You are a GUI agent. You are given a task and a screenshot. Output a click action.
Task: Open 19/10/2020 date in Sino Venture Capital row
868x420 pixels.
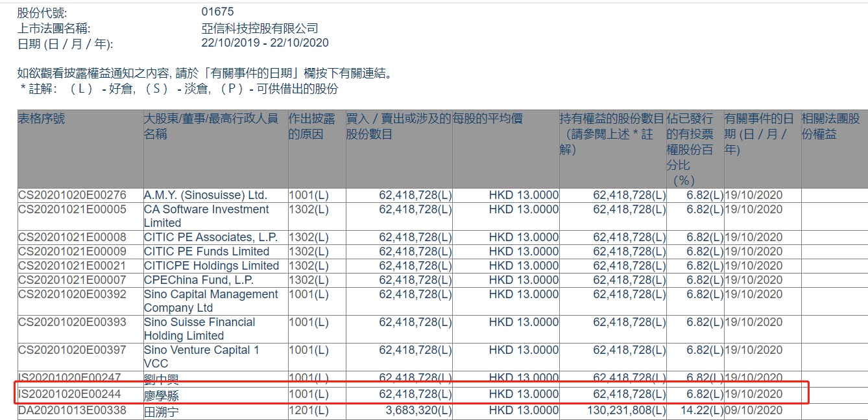point(754,350)
